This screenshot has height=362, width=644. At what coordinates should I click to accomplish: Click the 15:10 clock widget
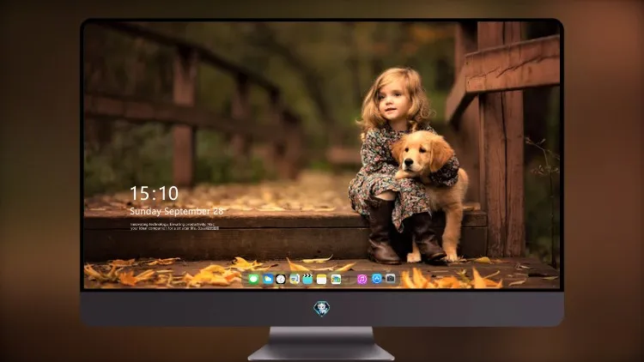(x=154, y=193)
